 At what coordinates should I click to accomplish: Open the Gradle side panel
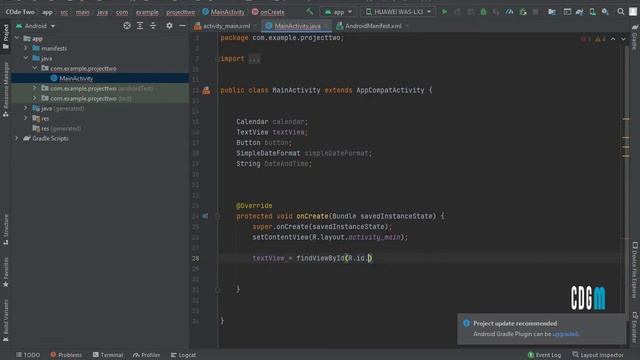tap(635, 37)
